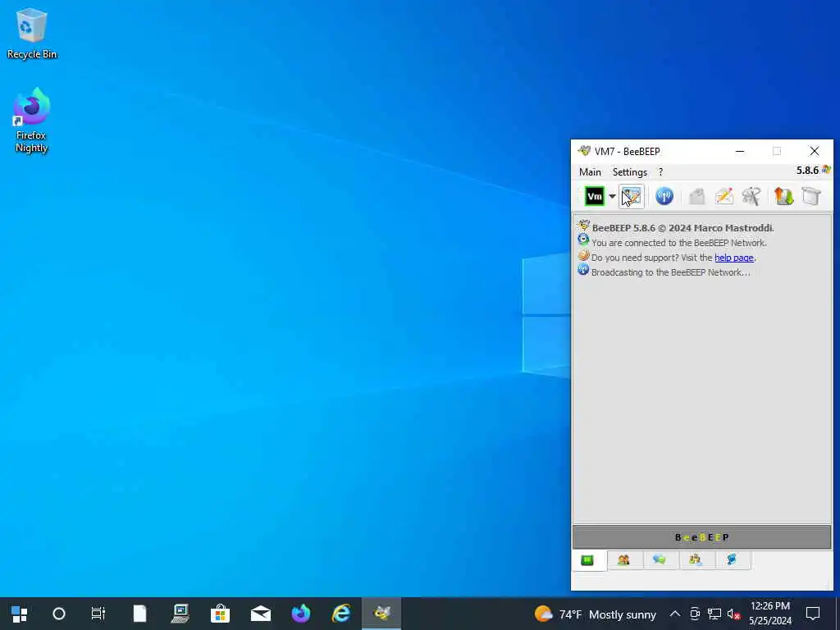The width and height of the screenshot is (840, 630).
Task: Switch to the group chats tab
Action: tap(696, 560)
